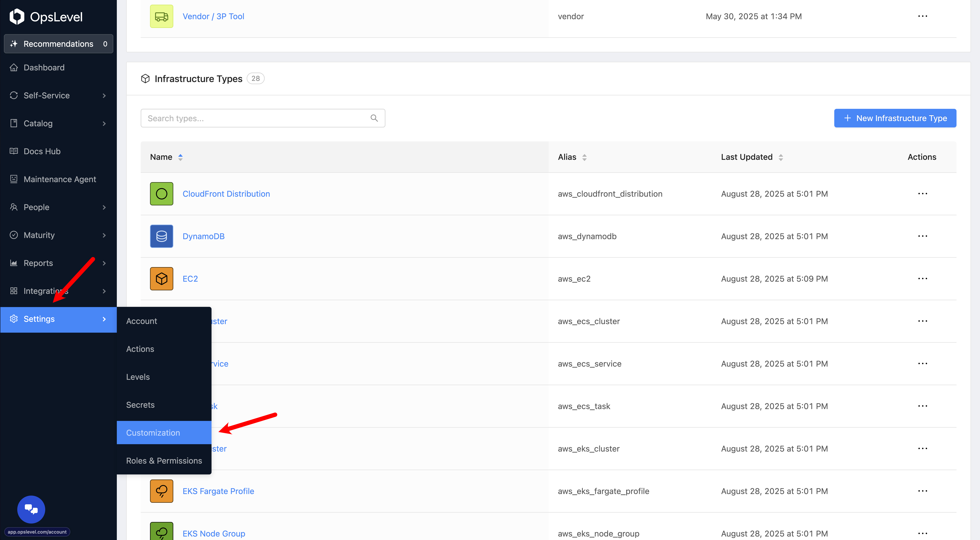Screen dimensions: 980x540
Task: Click the EC2 orange cube icon
Action: point(161,279)
